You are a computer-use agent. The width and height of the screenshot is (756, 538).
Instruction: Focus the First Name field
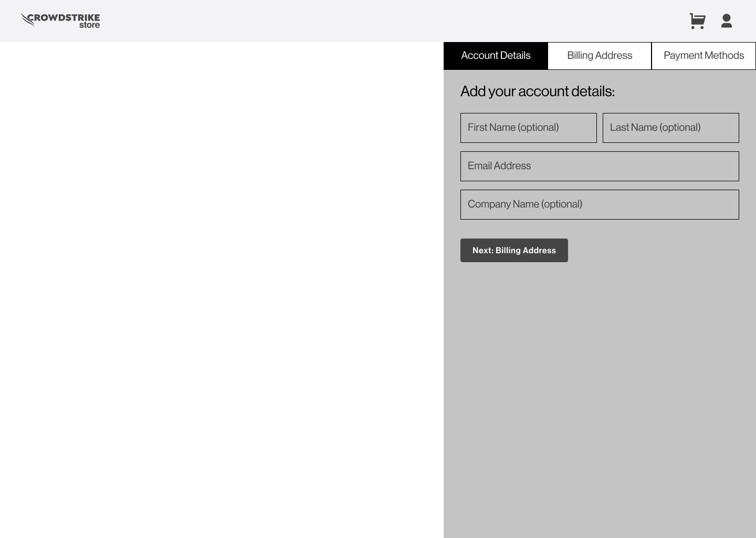529,128
